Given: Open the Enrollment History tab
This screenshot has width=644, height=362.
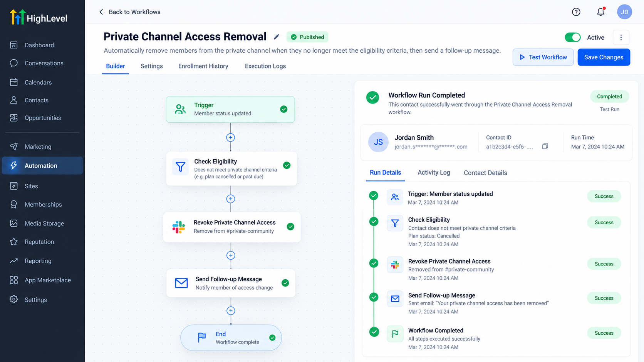Looking at the screenshot, I should [203, 66].
